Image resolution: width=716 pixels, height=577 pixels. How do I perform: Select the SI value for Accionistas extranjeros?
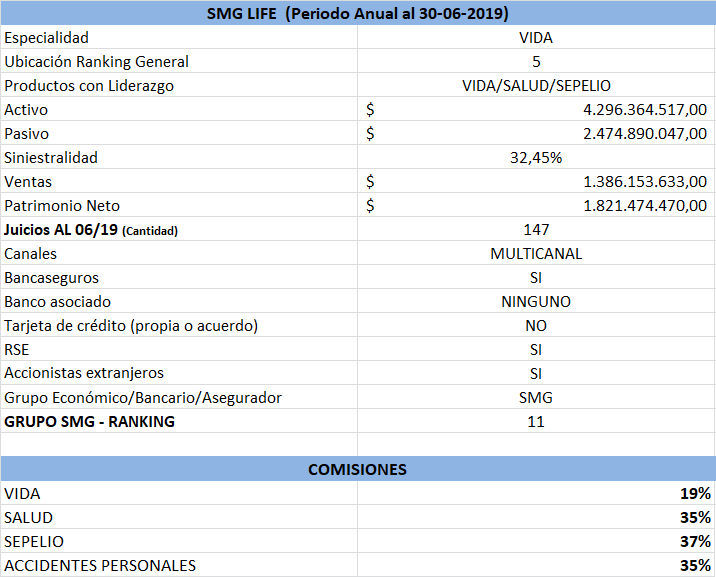536,373
